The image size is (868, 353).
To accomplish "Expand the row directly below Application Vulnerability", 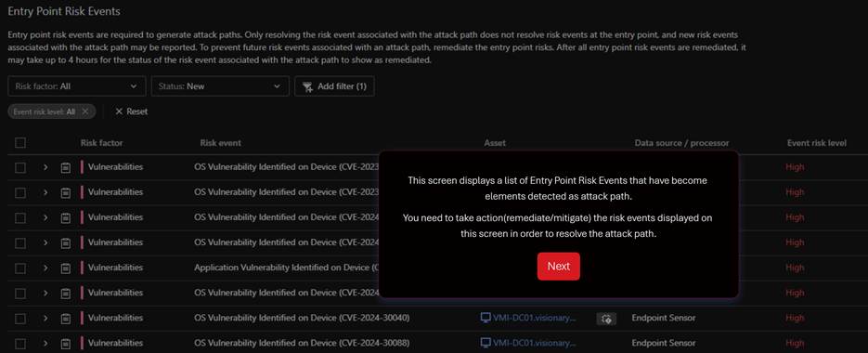I will [45, 294].
